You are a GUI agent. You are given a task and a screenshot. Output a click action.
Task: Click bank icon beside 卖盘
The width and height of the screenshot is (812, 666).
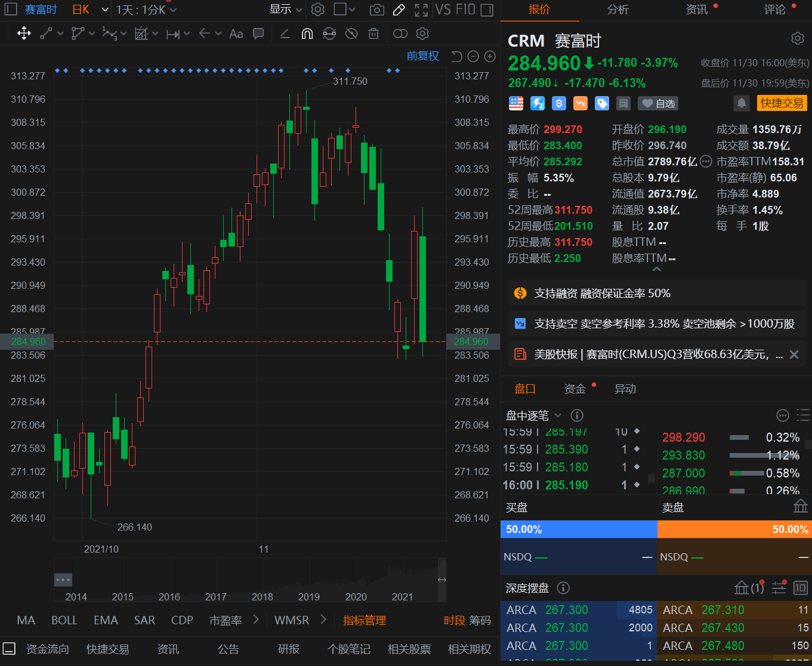point(800,507)
